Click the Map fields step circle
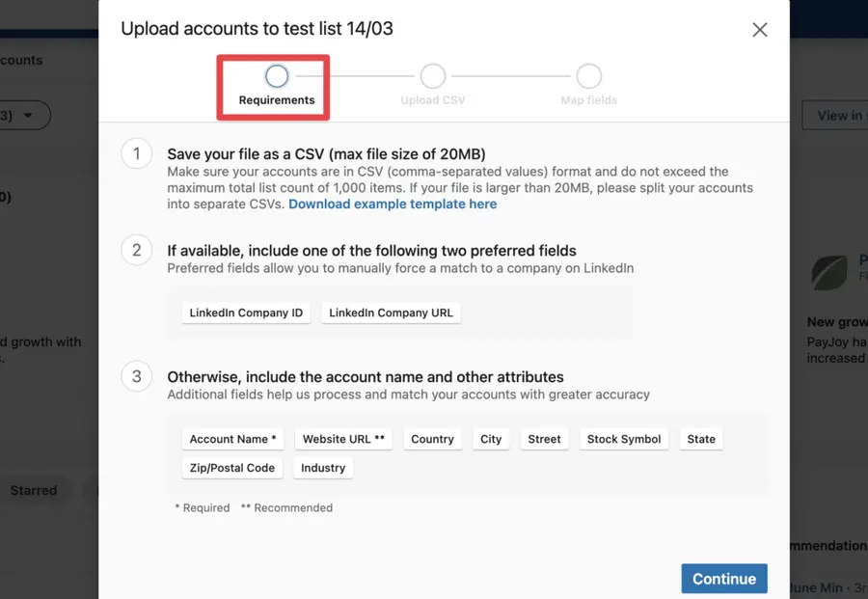The width and height of the screenshot is (868, 599). [588, 75]
